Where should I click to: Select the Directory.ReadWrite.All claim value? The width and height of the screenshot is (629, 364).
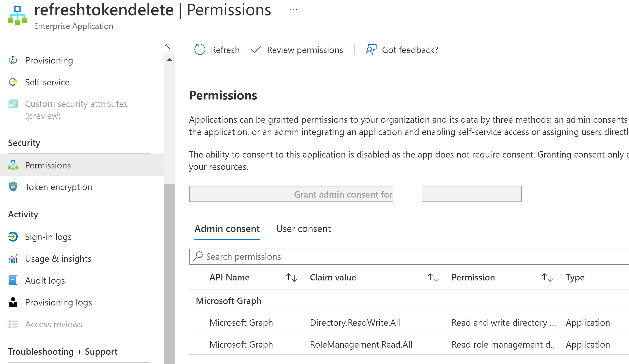click(x=355, y=323)
